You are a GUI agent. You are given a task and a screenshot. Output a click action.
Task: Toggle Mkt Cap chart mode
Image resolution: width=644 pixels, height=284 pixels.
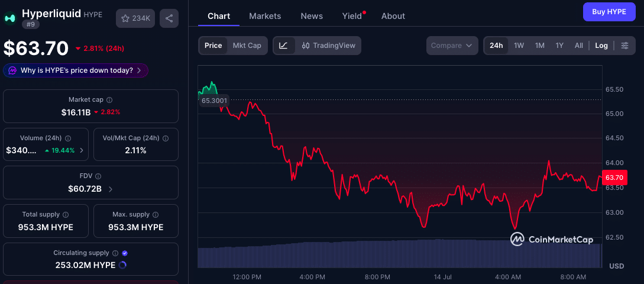coord(247,46)
